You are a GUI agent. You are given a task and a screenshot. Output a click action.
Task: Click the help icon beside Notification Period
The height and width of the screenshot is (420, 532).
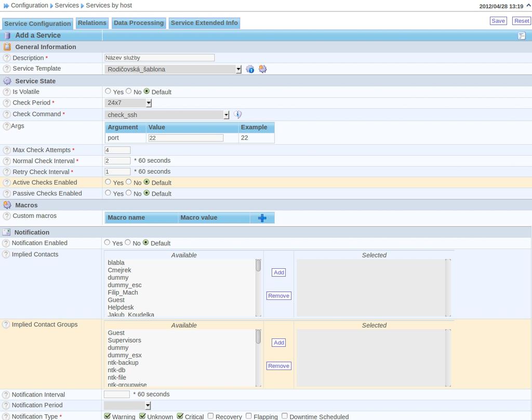tap(6, 405)
